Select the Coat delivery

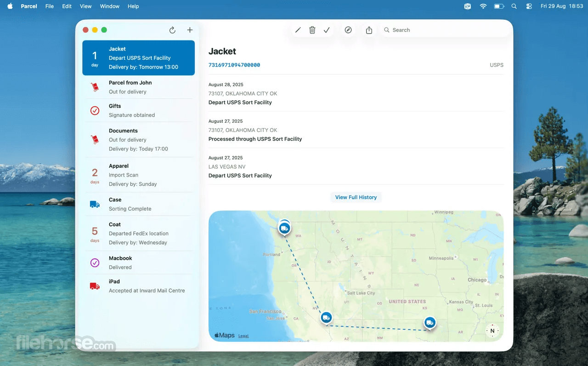coord(138,234)
